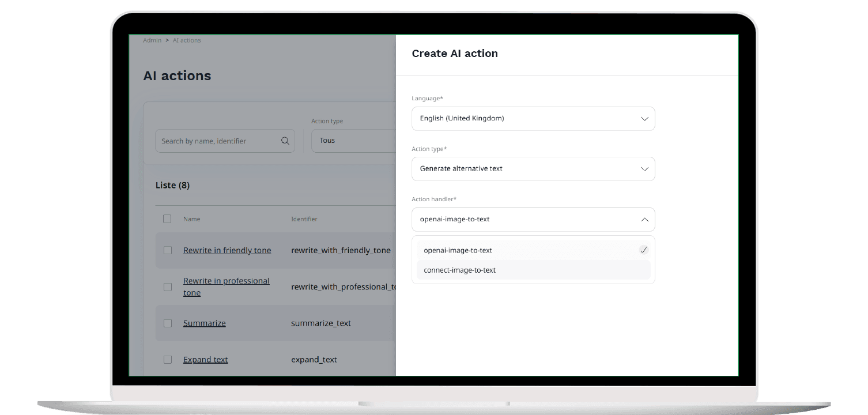The width and height of the screenshot is (868, 415).
Task: Click the Search by name, identifier field
Action: click(x=219, y=141)
